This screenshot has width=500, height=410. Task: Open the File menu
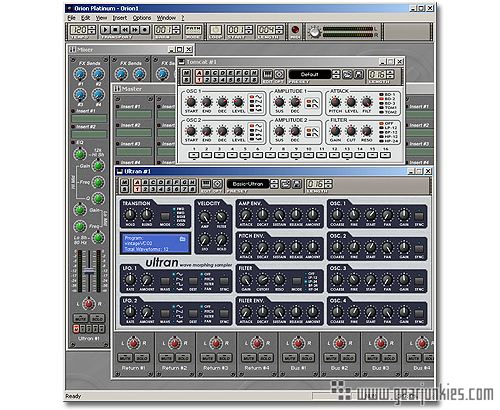[x=71, y=18]
